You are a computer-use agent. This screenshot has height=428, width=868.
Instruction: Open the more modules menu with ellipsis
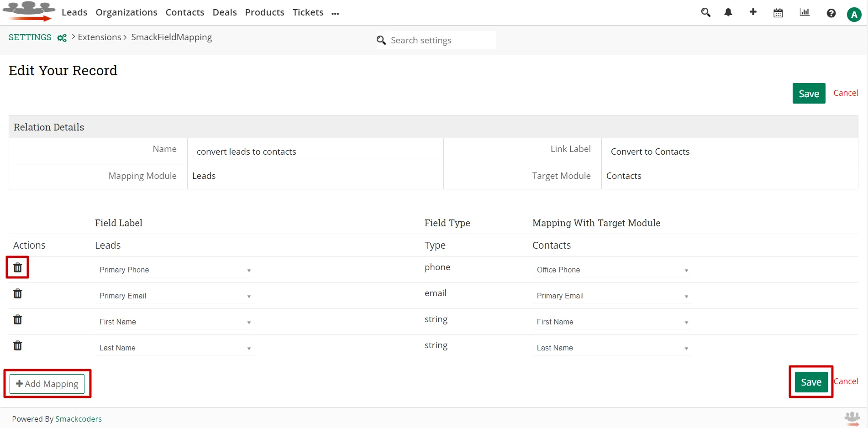pyautogui.click(x=336, y=13)
